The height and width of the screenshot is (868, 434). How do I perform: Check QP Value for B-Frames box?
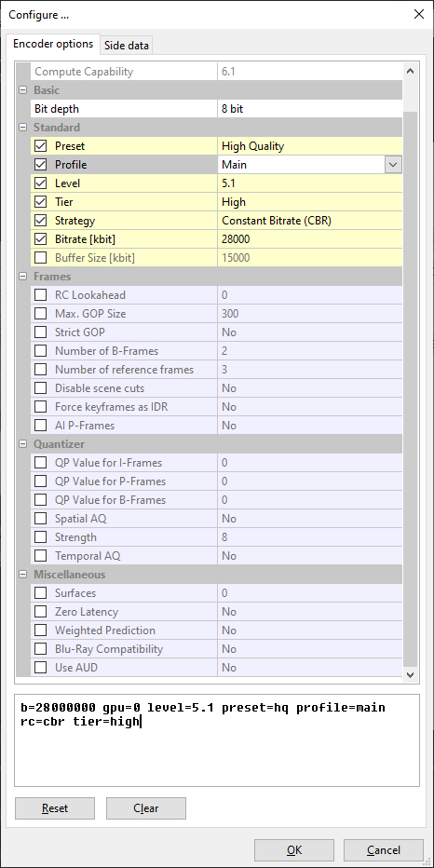click(x=40, y=500)
